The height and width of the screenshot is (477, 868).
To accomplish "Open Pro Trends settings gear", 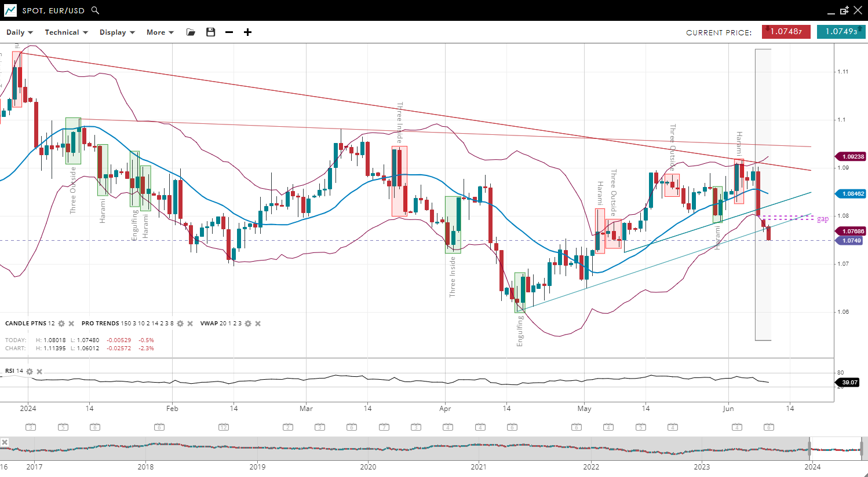I will [x=180, y=324].
